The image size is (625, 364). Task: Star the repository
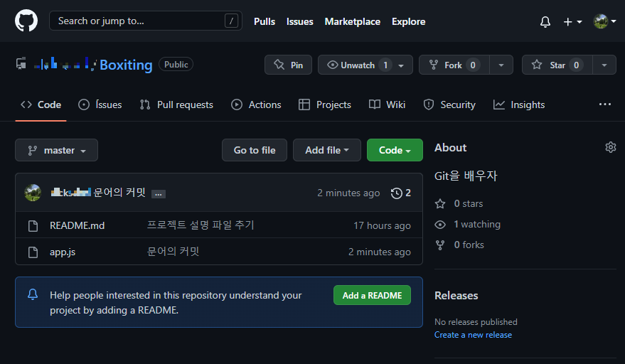(x=557, y=65)
